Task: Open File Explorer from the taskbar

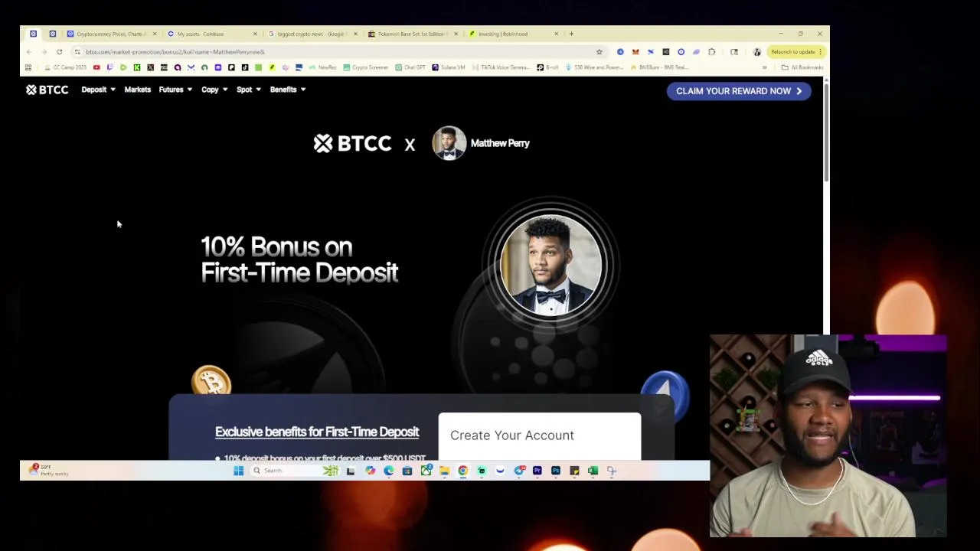Action: [445, 471]
